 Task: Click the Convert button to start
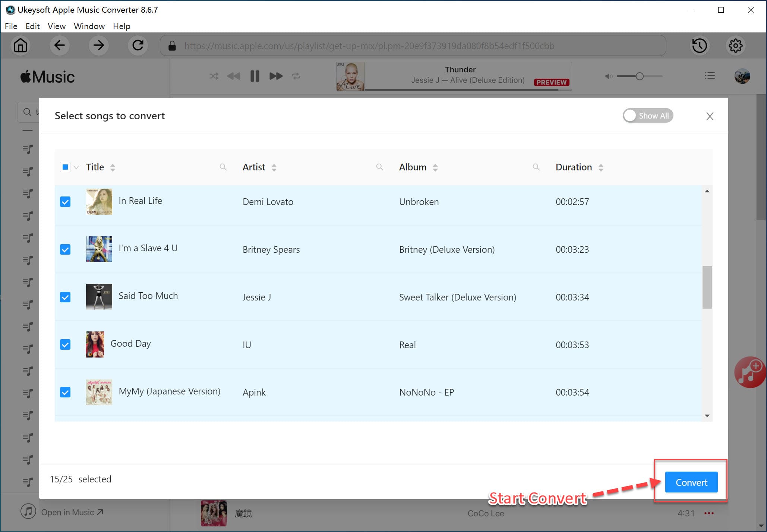(x=691, y=482)
